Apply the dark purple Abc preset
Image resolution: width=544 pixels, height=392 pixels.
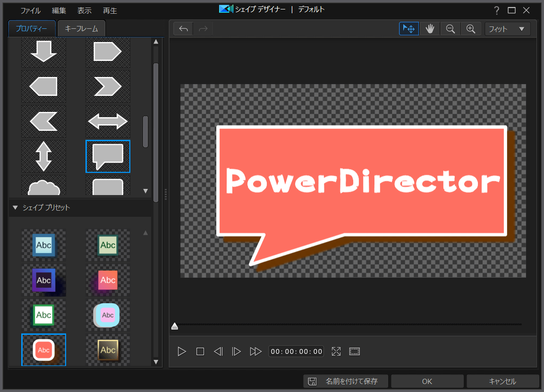point(44,280)
